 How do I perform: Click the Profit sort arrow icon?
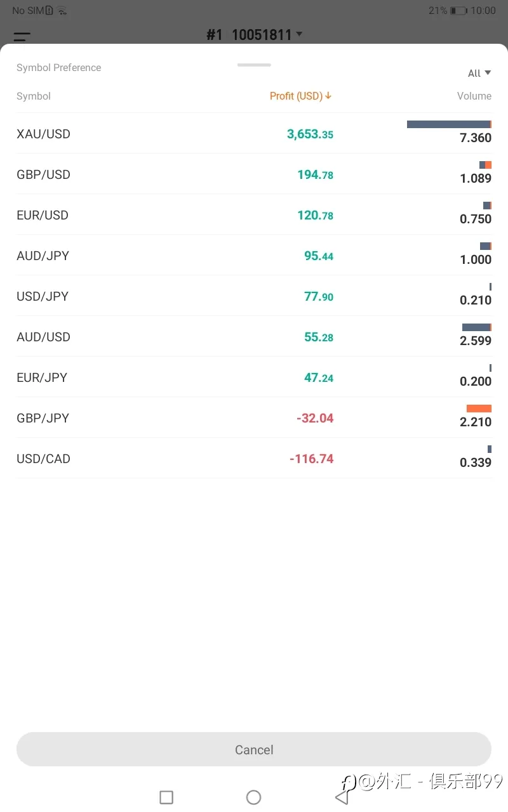tap(328, 96)
